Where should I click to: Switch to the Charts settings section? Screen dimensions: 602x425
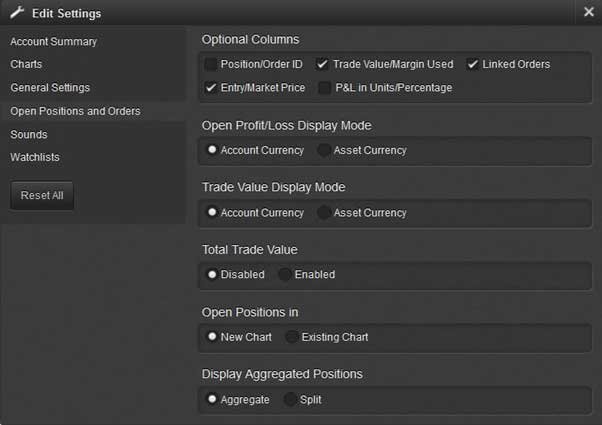pos(26,64)
